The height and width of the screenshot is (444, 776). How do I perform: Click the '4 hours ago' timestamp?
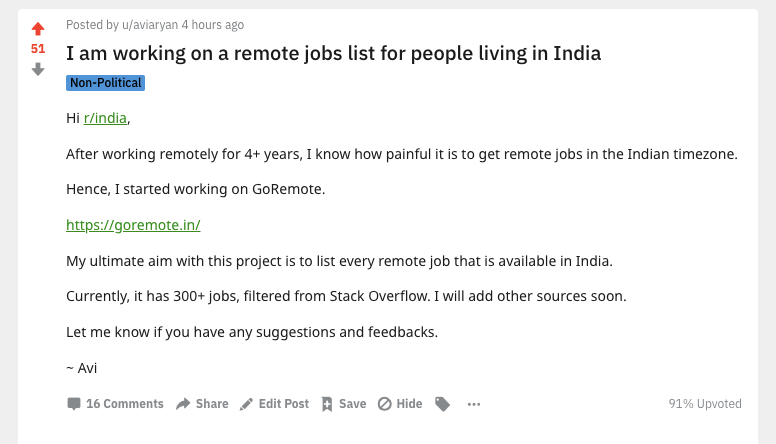click(212, 25)
